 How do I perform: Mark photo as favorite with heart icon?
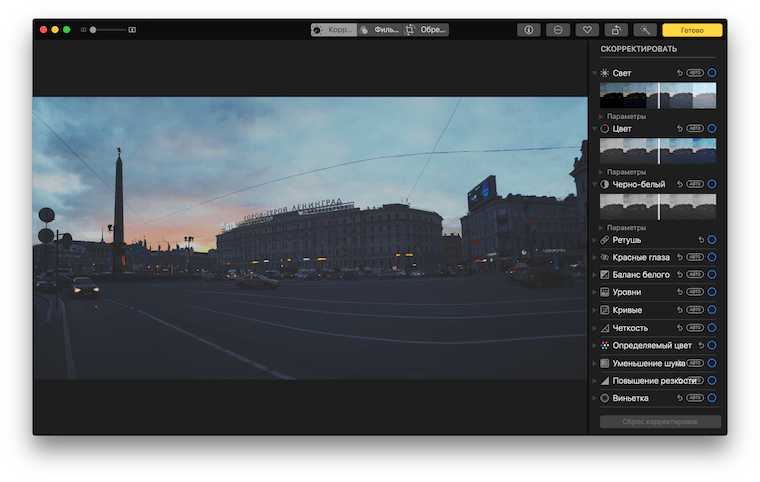pos(588,30)
